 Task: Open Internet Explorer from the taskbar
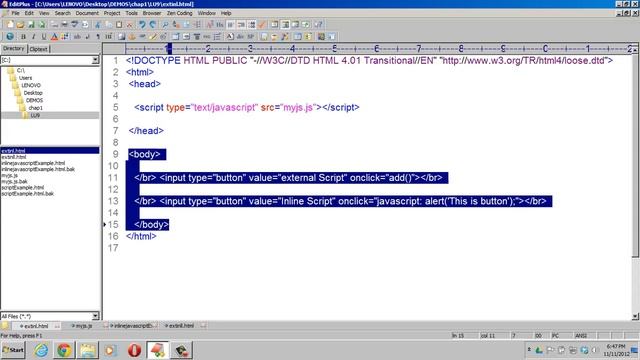pos(41,350)
